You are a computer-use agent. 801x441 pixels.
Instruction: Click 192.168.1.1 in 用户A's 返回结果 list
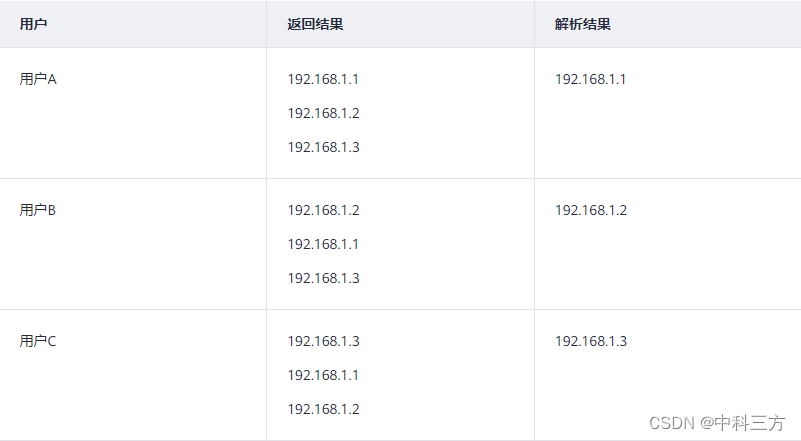point(323,79)
